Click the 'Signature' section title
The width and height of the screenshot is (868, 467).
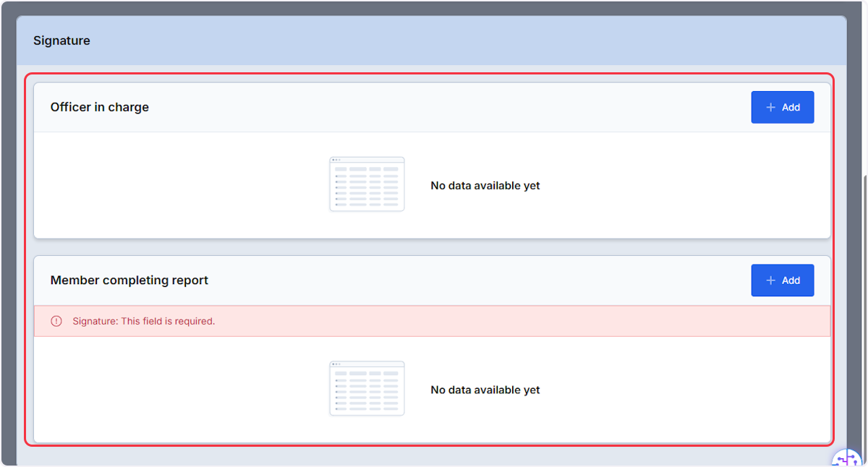tap(61, 40)
